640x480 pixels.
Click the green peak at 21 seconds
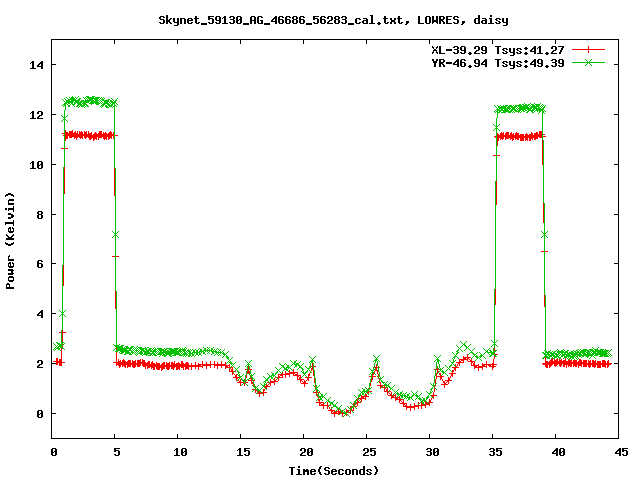(x=312, y=360)
